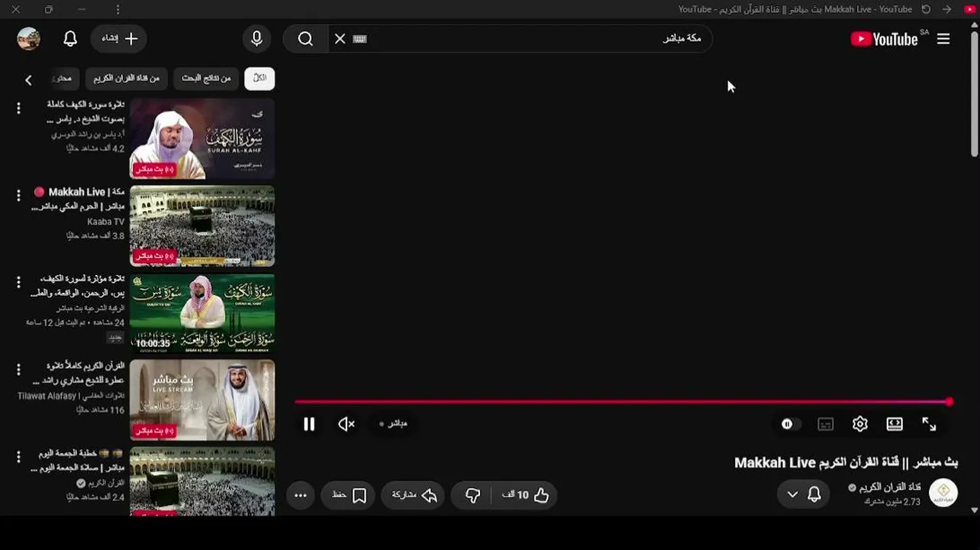The height and width of the screenshot is (550, 980).
Task: Open the Kaaba TV Makkah Live thumbnail
Action: (202, 226)
